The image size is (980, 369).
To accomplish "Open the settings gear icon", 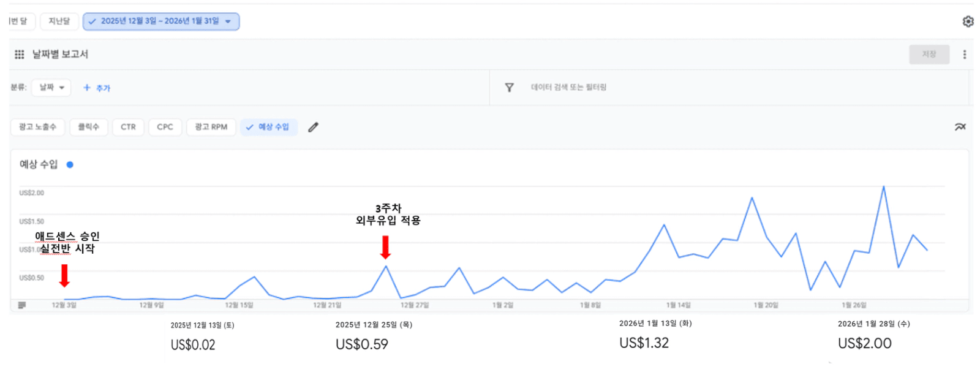I will pyautogui.click(x=968, y=21).
